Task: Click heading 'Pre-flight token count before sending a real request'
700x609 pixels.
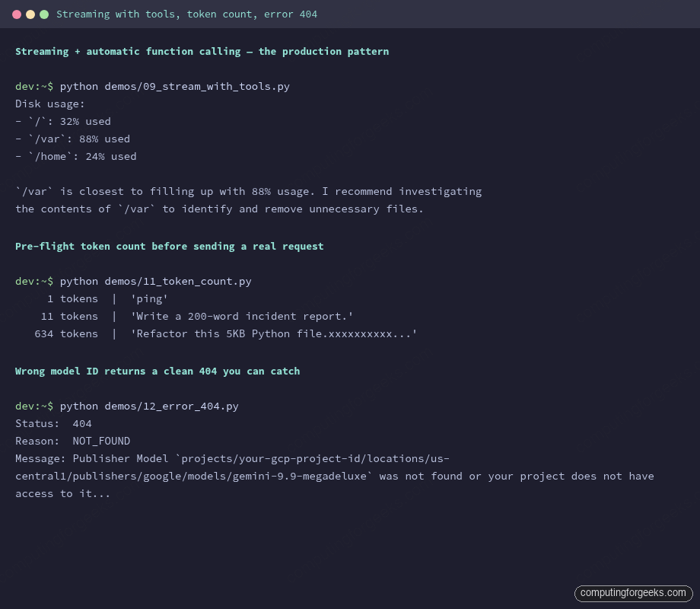Action: coord(169,246)
